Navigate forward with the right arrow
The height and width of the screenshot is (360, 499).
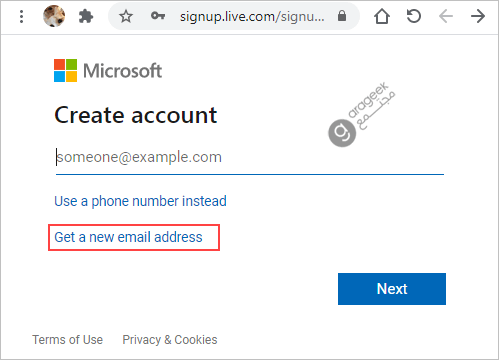478,16
